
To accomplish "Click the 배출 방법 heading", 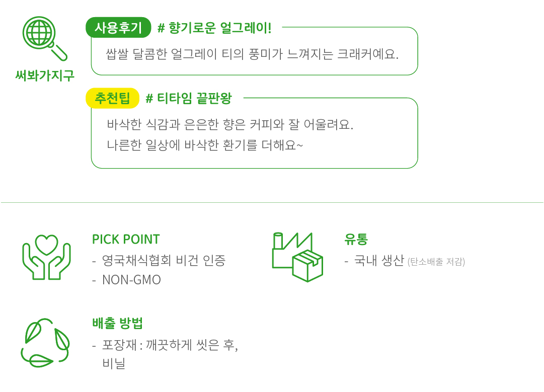I will point(121,323).
